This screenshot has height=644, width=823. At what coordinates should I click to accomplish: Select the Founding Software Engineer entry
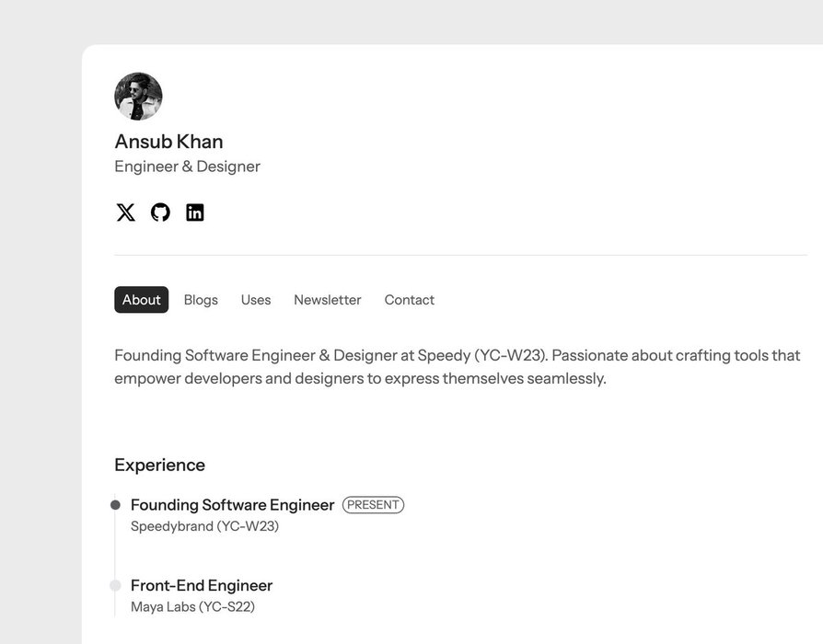click(233, 504)
